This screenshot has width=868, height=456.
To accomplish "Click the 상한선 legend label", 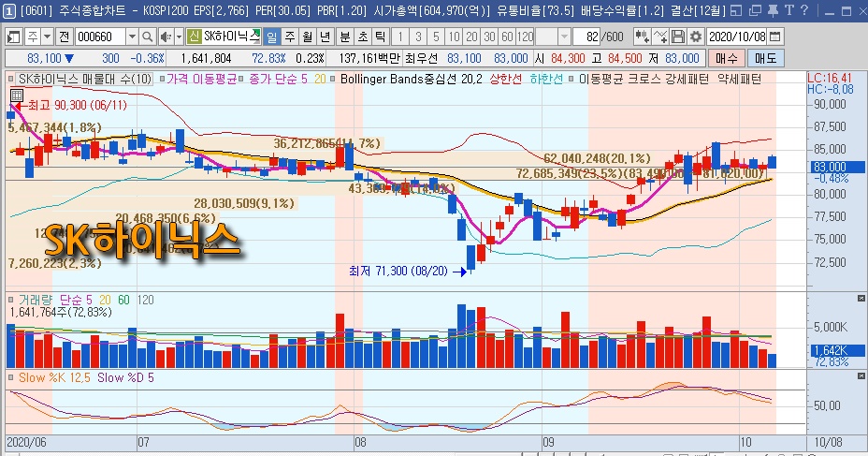I will click(505, 80).
